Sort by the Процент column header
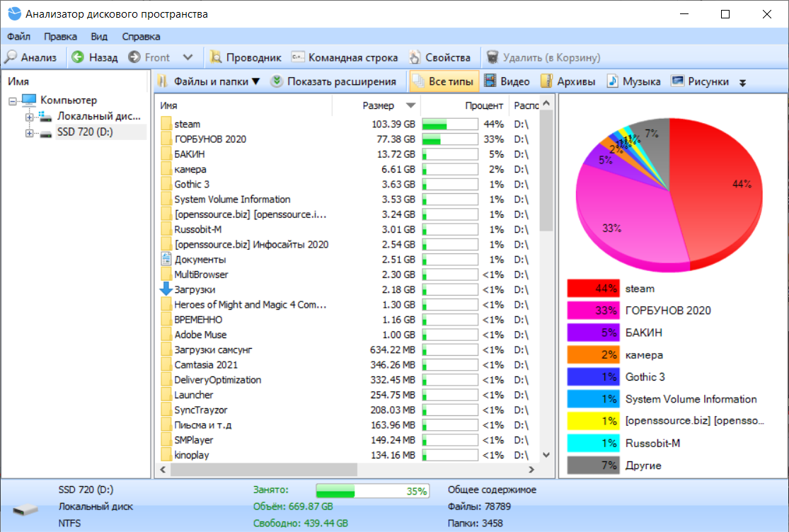 (463, 105)
